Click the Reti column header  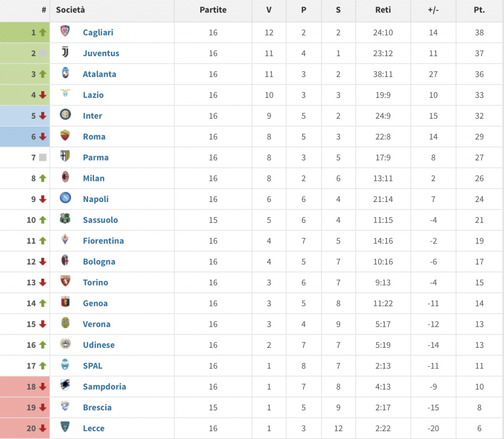[x=382, y=10]
